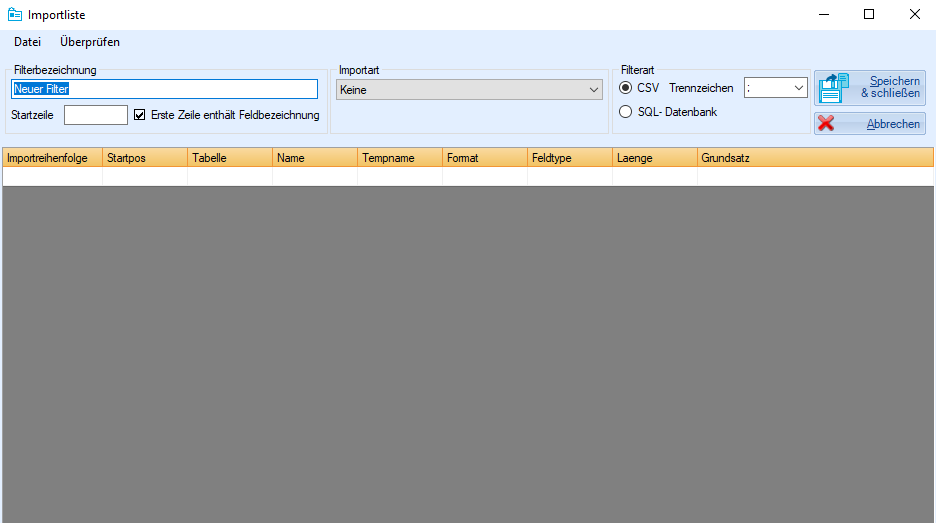Toggle Erste Zeile enthält Feldbezeichnung checkbox
The height and width of the screenshot is (523, 936).
point(140,115)
